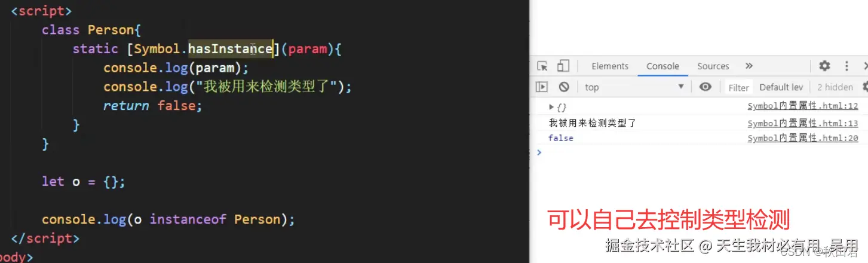Click the false console output value
Screen dimensions: 868x263
pos(560,138)
